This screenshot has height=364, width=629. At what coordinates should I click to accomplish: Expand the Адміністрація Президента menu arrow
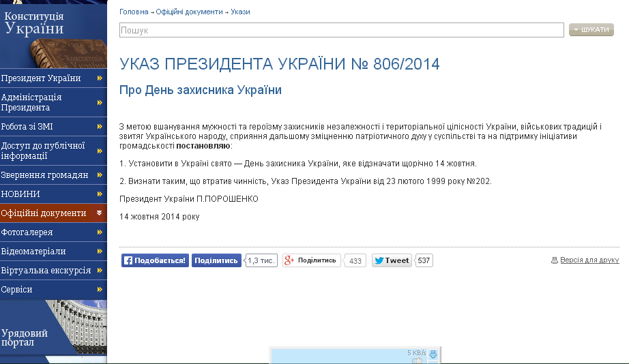100,102
